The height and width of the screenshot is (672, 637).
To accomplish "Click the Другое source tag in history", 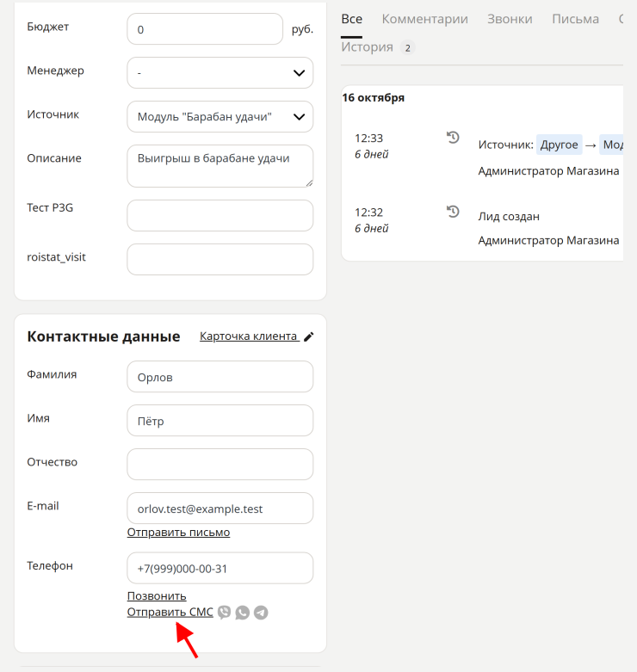I will pos(559,145).
